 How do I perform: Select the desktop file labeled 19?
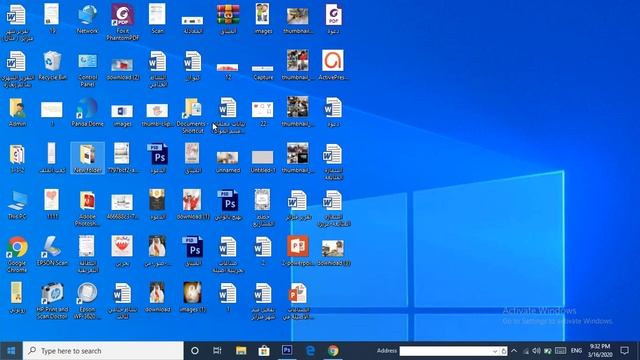[52, 19]
